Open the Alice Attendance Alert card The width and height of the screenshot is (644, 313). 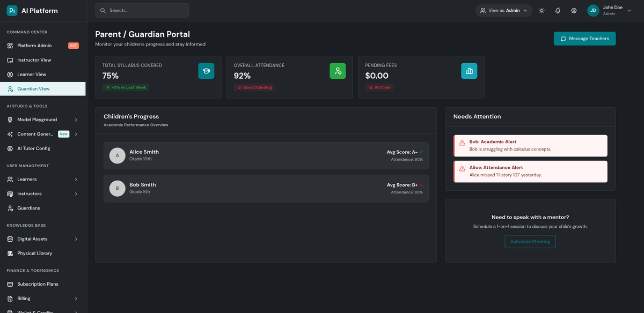pos(530,172)
